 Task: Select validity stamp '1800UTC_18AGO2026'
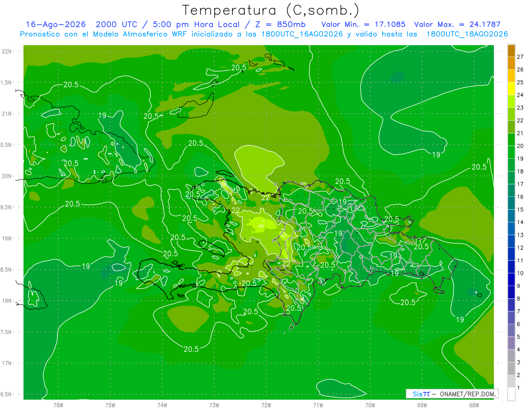point(467,34)
